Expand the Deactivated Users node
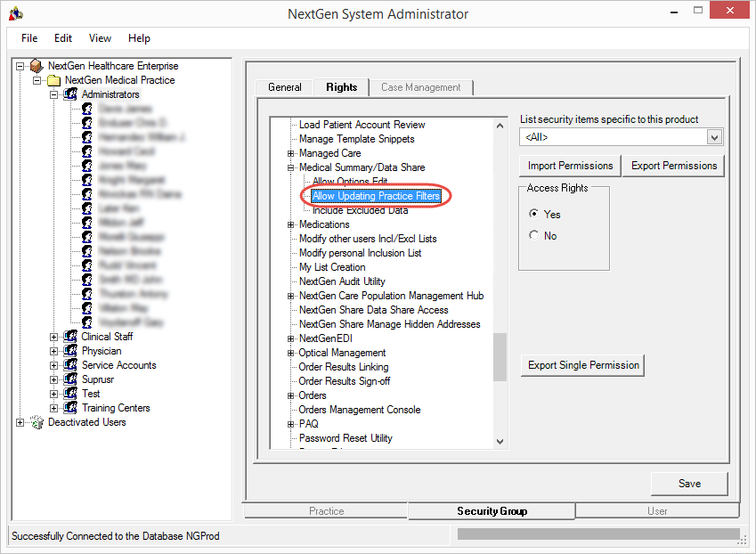The width and height of the screenshot is (756, 554). [20, 422]
